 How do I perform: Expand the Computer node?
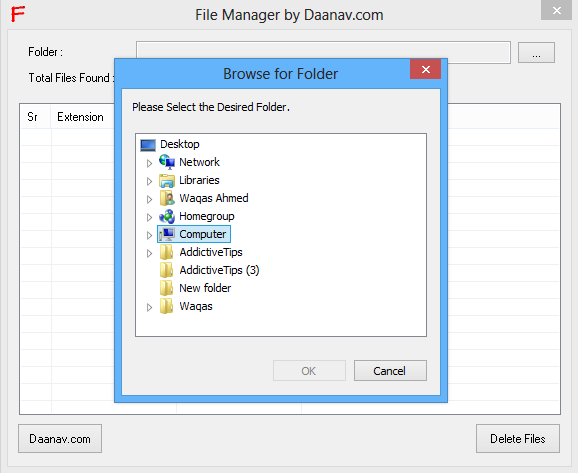[x=149, y=235]
